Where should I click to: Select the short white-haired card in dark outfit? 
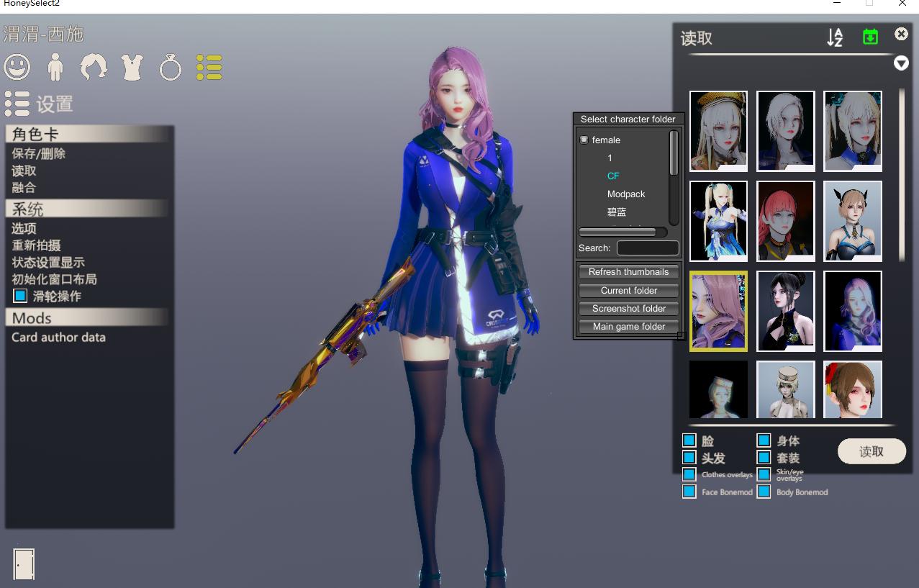[786, 131]
